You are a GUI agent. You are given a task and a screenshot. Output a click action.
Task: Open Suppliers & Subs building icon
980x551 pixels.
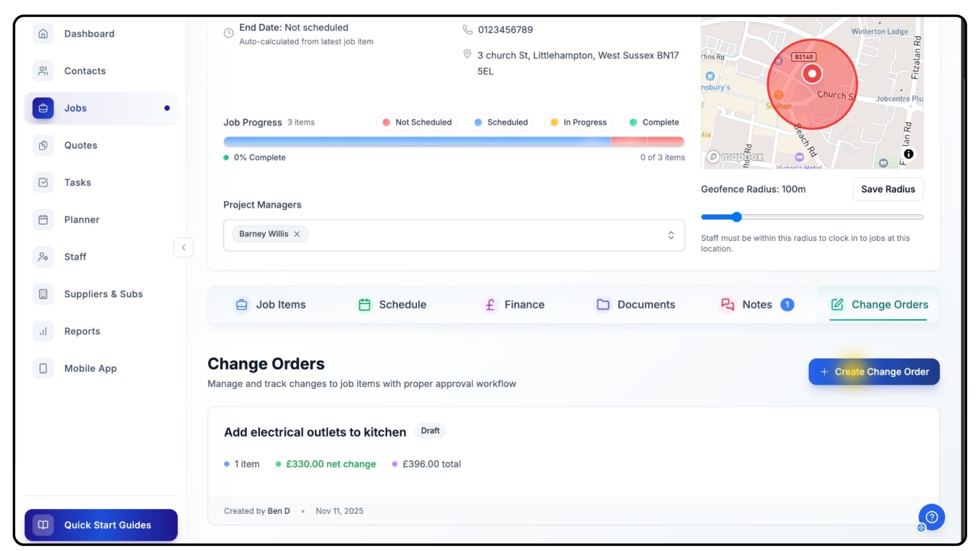tap(43, 294)
